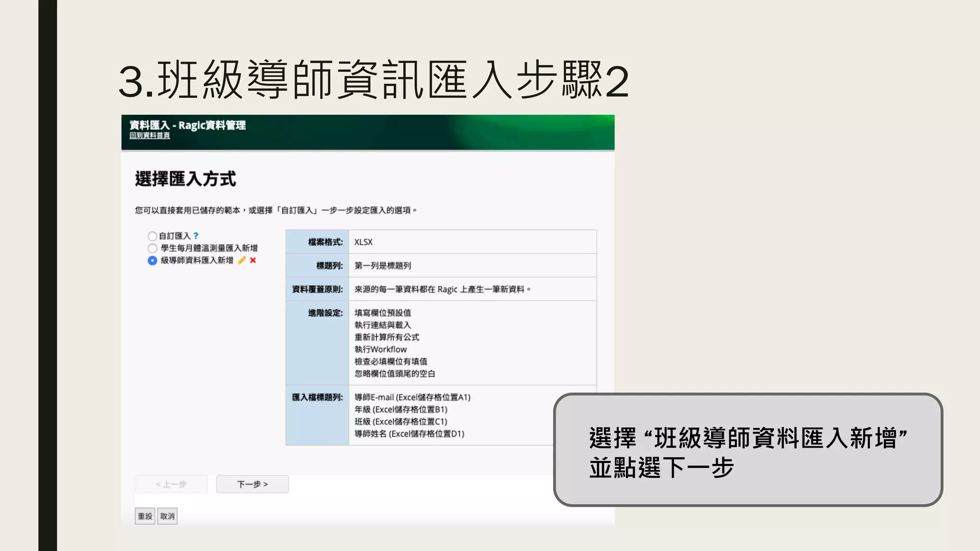Click the 下一步 > button
Screen dimensions: 980x551
(x=252, y=484)
